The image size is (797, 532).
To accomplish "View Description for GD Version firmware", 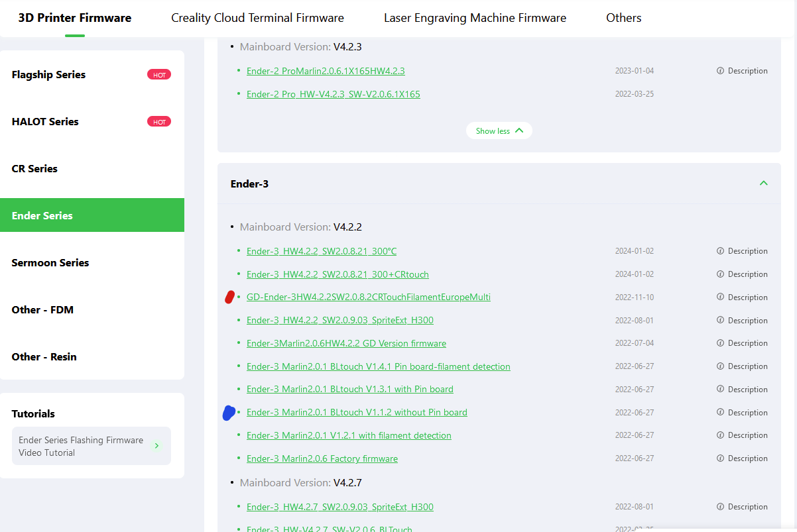I will point(742,343).
